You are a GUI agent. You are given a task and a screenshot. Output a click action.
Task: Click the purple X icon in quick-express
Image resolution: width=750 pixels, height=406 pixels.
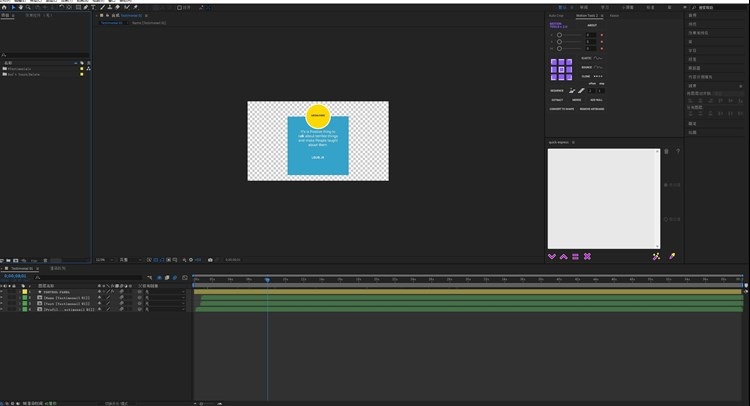tap(587, 257)
